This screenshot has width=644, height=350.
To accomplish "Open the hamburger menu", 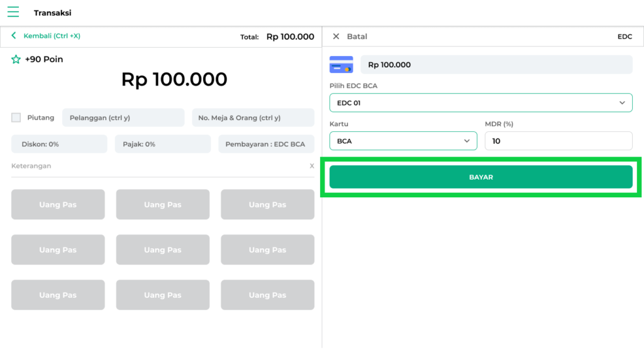I will tap(13, 12).
